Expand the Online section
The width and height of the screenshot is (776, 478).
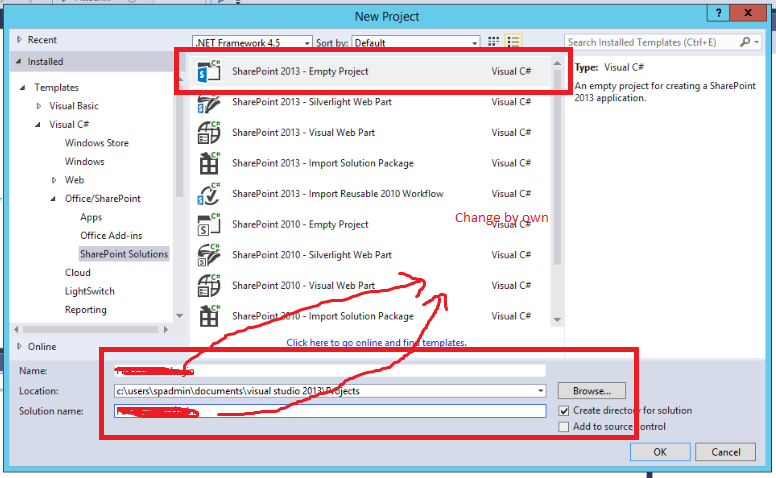point(19,346)
